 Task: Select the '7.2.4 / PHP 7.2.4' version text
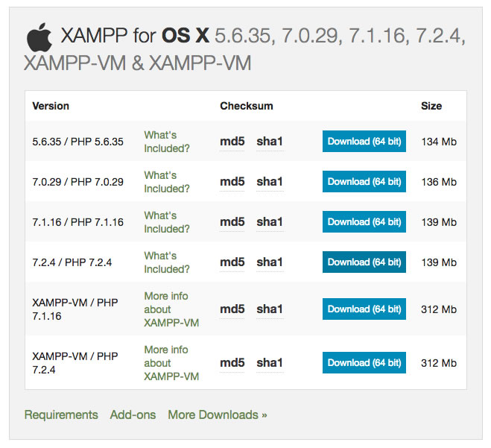pyautogui.click(x=72, y=262)
